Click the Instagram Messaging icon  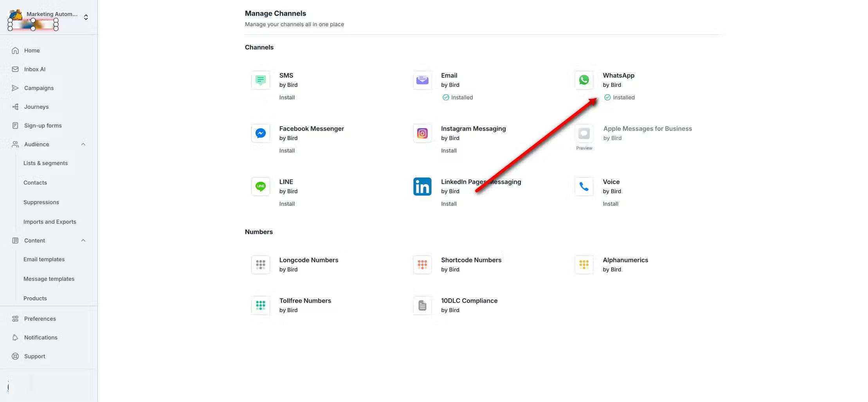click(422, 133)
